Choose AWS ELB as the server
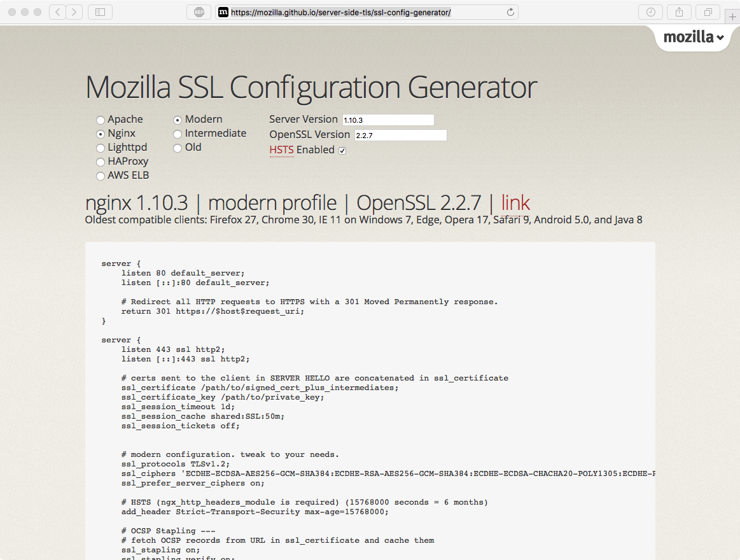The image size is (740, 560). tap(101, 176)
